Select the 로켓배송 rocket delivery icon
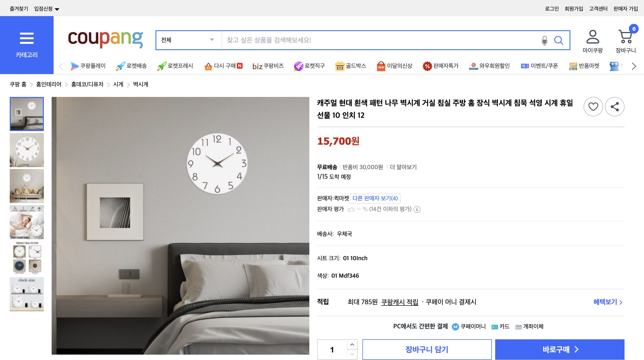Viewport: 644px width, 360px height. [x=121, y=66]
